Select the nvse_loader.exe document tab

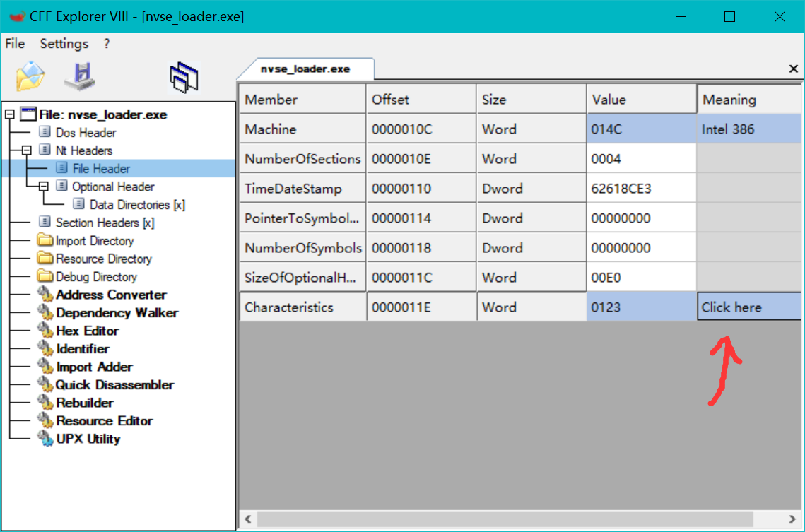306,69
